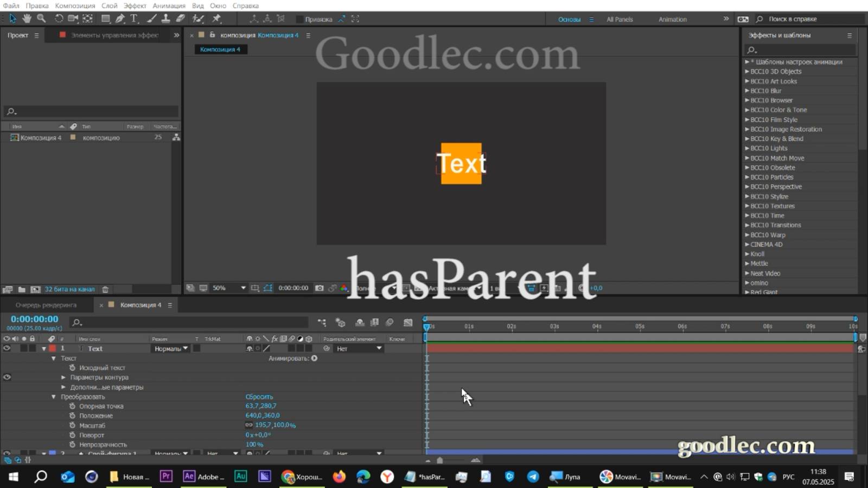Expand the Параметры контура property group
Viewport: 868px width, 488px height.
pyautogui.click(x=63, y=377)
